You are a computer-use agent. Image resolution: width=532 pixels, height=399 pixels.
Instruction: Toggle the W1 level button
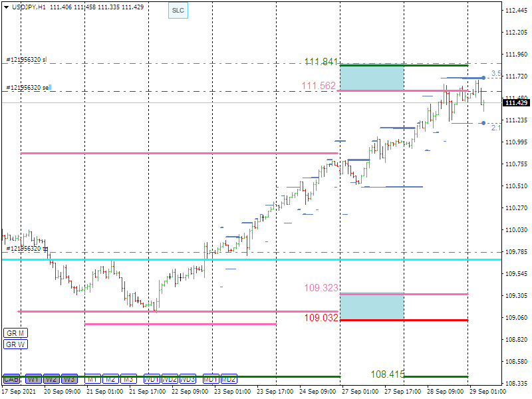tap(34, 378)
